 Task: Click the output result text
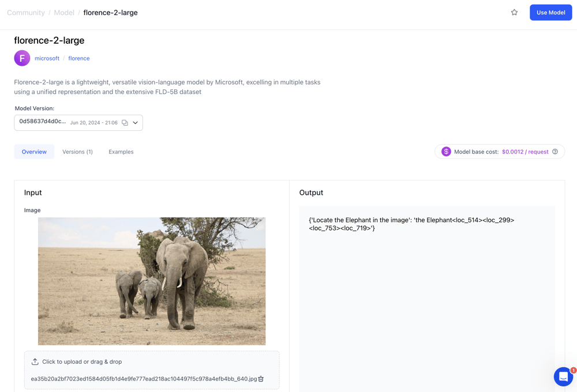click(x=411, y=224)
